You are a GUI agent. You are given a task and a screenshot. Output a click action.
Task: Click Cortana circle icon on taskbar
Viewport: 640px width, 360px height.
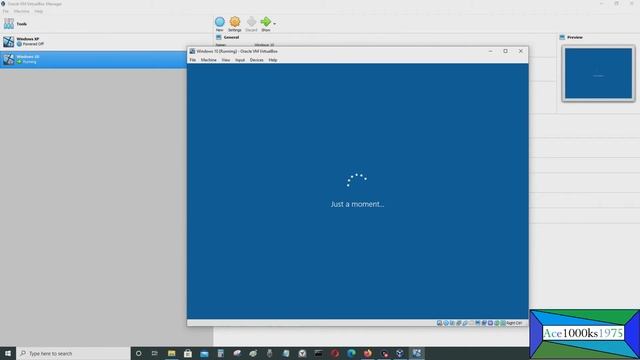pyautogui.click(x=138, y=353)
